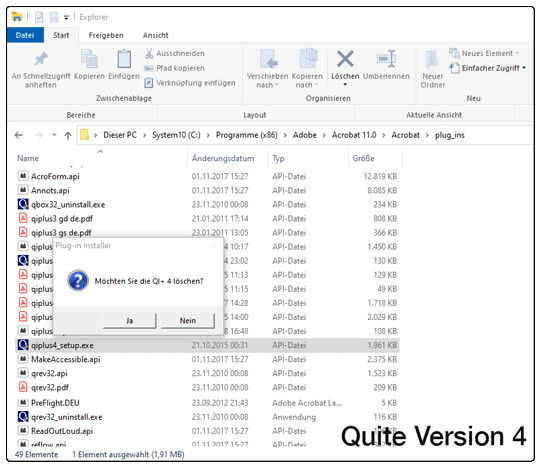540x467 pixels.
Task: Select the file ReadOutLoud.api
Action: tap(62, 431)
